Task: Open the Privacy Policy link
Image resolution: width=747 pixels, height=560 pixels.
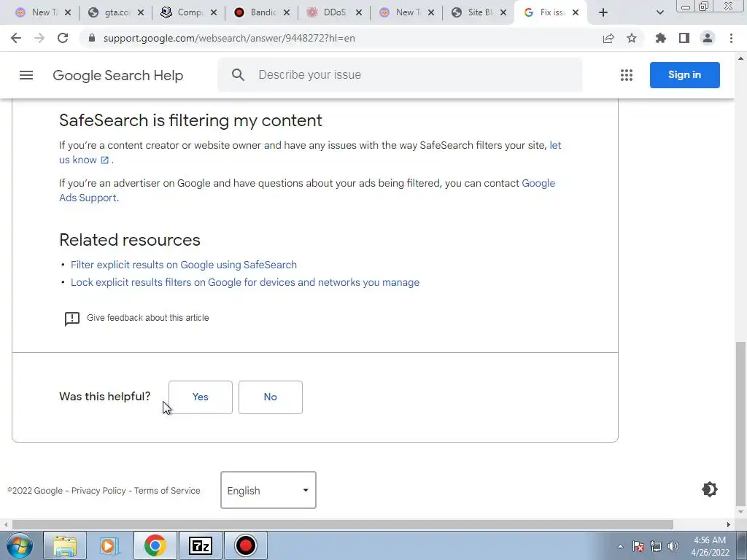Action: click(x=98, y=491)
